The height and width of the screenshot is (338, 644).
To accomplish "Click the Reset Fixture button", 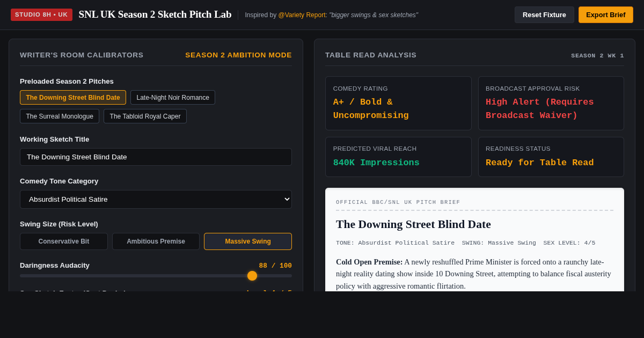I will [x=544, y=14].
